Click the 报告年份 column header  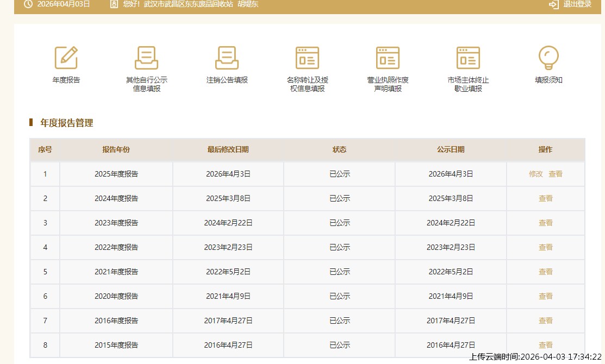(116, 150)
